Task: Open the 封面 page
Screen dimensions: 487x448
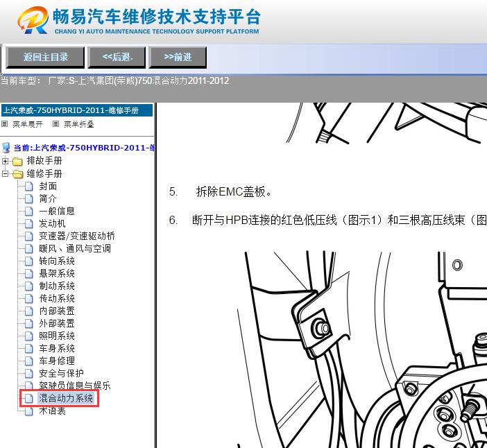Action: click(48, 186)
